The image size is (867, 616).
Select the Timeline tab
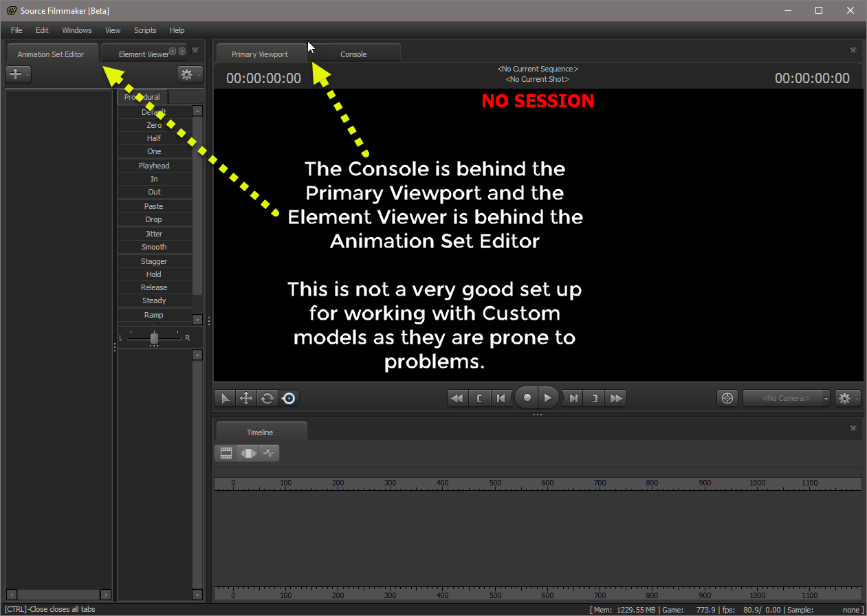260,432
